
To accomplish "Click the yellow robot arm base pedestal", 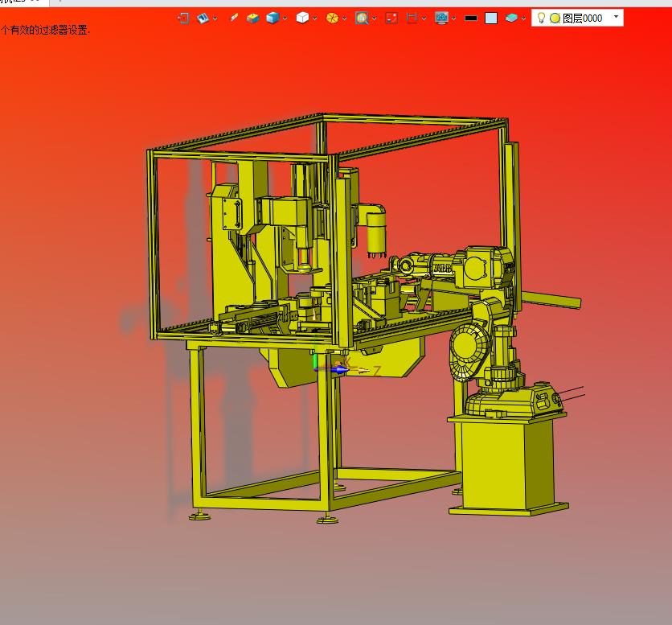I will (x=508, y=466).
